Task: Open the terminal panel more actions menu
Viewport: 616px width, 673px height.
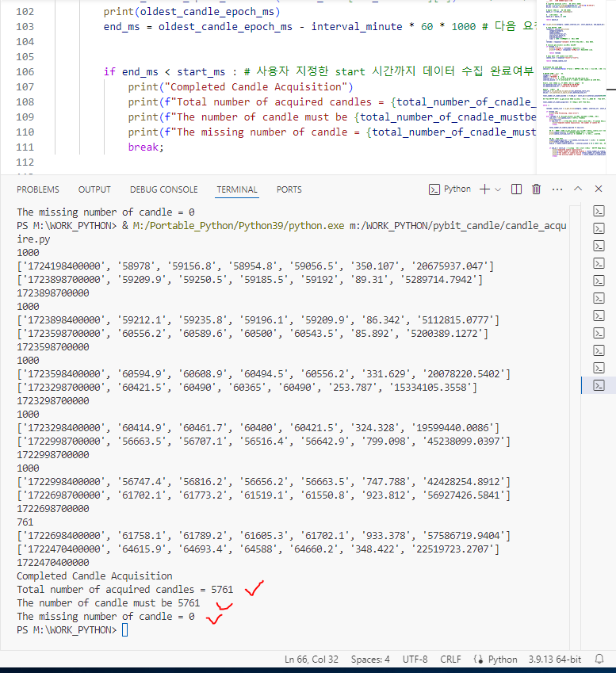Action: pyautogui.click(x=557, y=189)
